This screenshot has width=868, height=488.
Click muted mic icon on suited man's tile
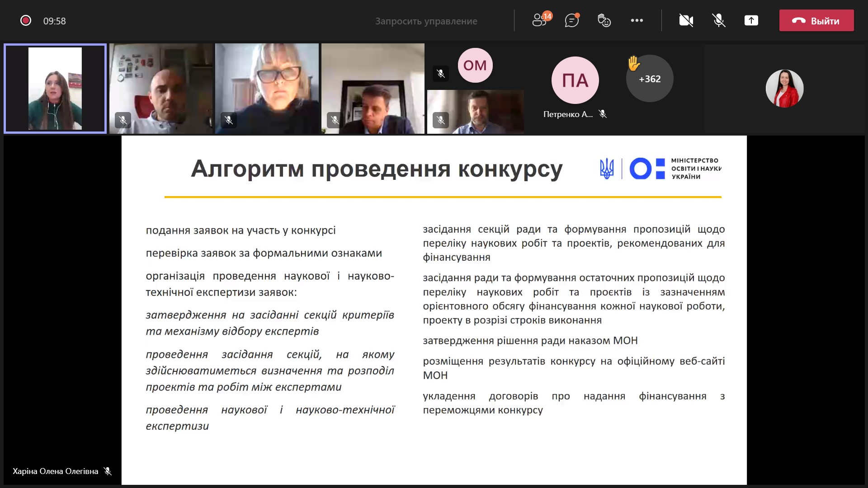[x=335, y=120]
